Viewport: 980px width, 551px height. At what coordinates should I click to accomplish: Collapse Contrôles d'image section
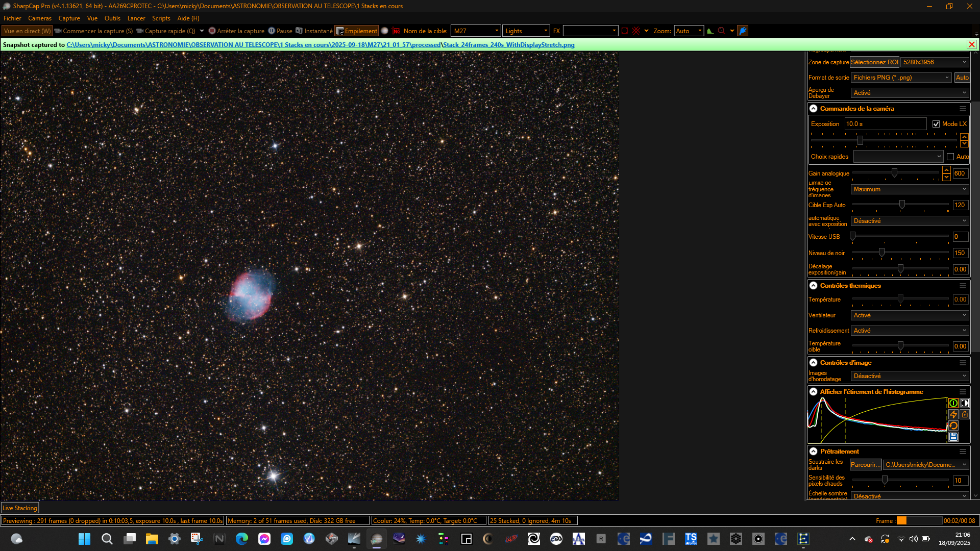coord(814,363)
